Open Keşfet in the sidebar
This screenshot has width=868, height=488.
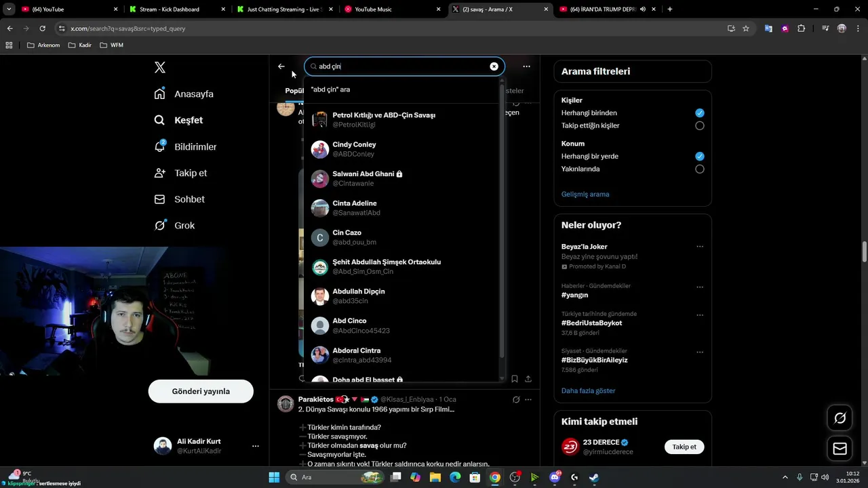[179, 120]
